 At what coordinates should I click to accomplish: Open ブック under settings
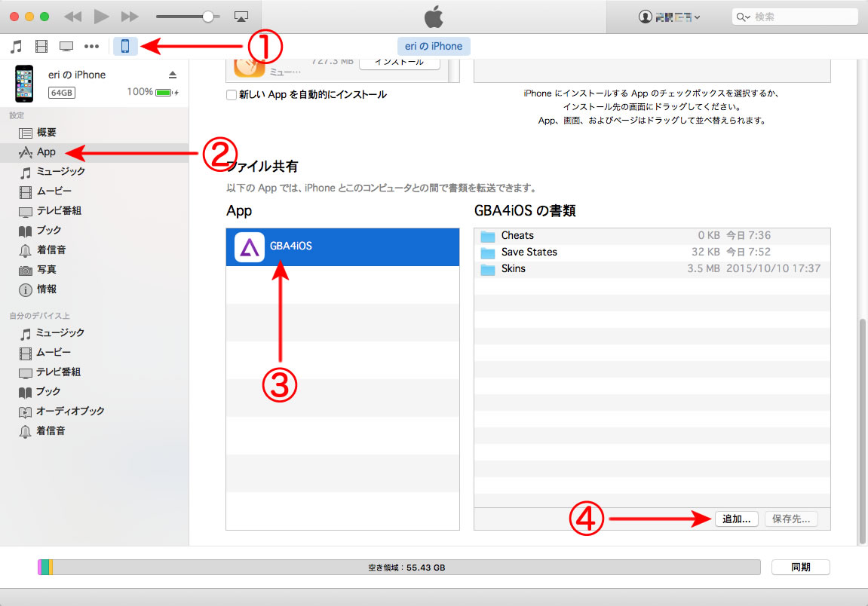94,230
